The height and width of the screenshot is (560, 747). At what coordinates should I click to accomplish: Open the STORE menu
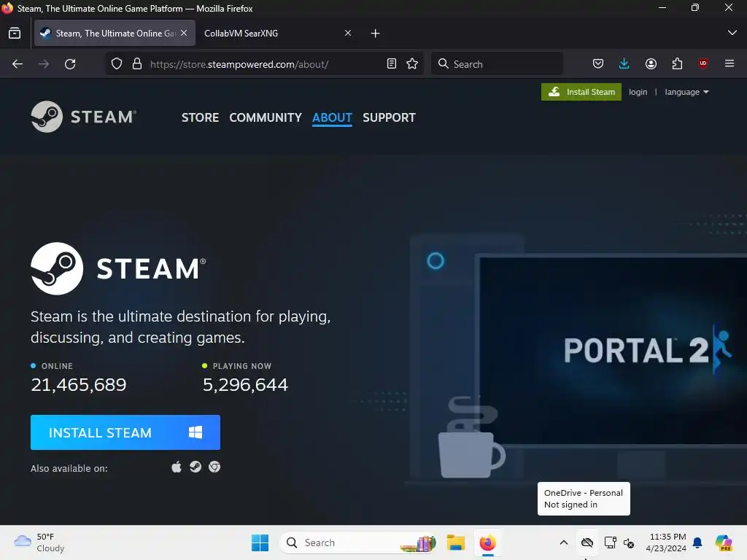[200, 117]
